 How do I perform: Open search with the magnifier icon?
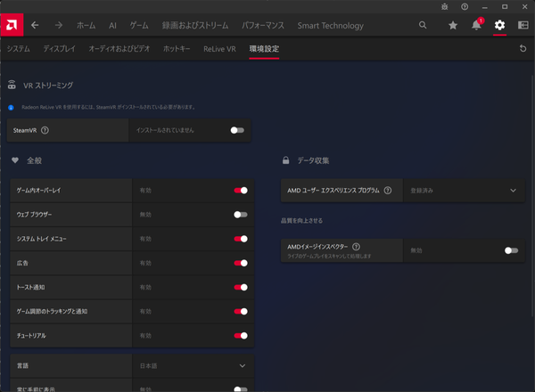point(423,25)
